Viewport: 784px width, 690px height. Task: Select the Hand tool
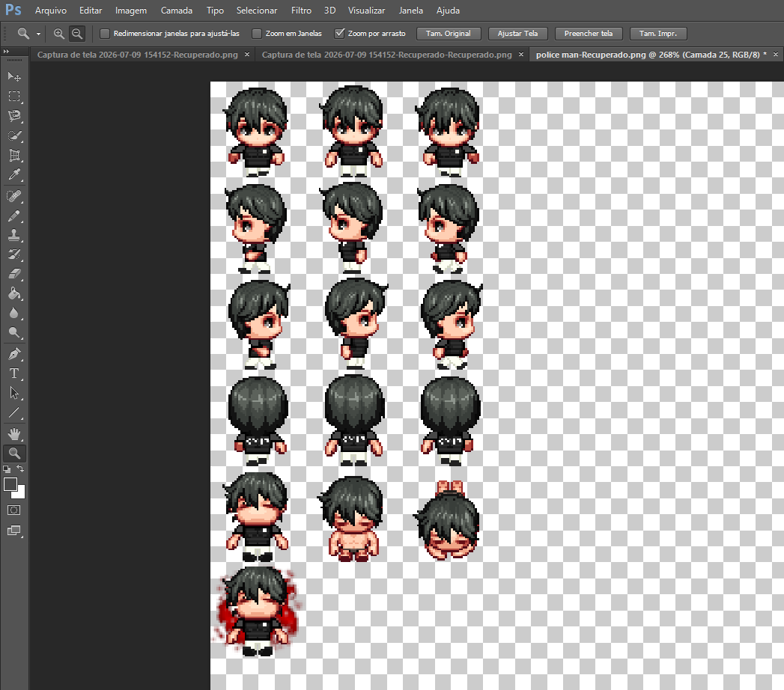click(14, 434)
